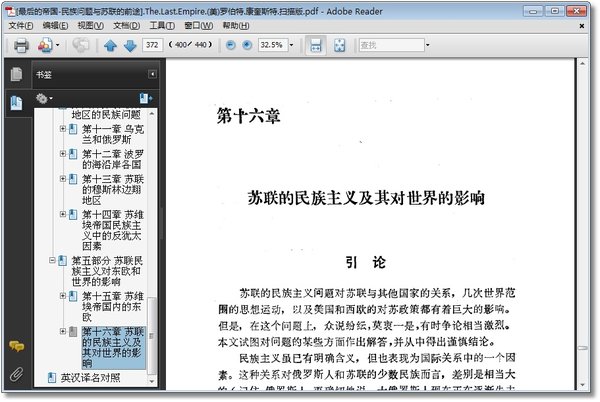This screenshot has width=600, height=402.
Task: Select bookmark 第十一章 乌克兰和俄罗斯
Action: point(113,134)
